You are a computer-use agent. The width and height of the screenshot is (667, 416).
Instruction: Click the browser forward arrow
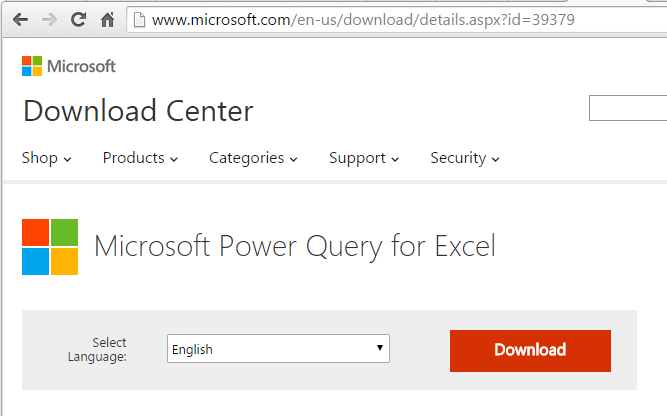pos(49,19)
